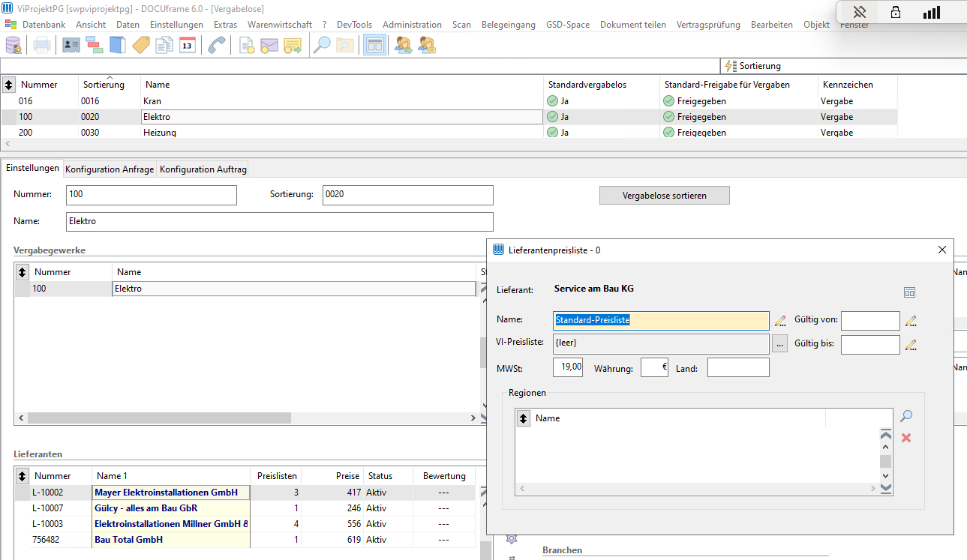
Task: Click the Name field containing Standard-Preisliste
Action: [661, 320]
